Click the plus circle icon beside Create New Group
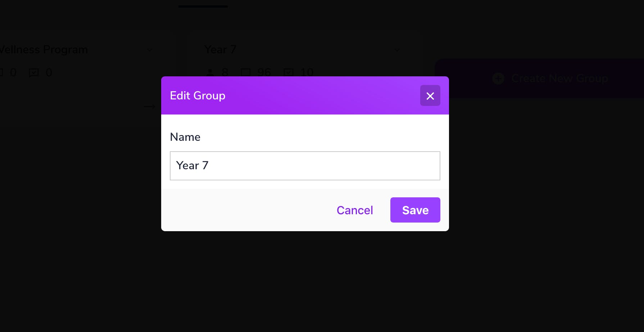Screen dimensions: 644x332 click(498, 78)
